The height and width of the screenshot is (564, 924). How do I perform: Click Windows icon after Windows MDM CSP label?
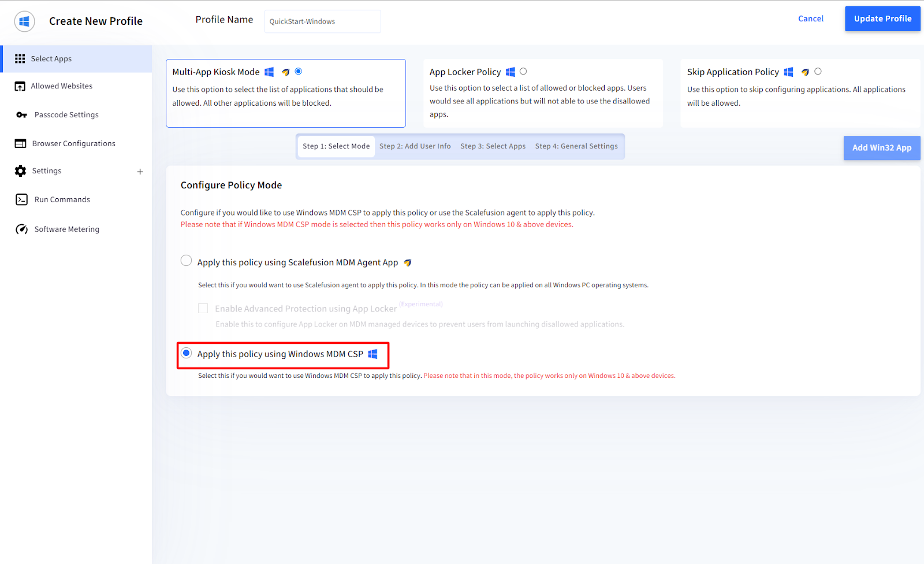click(x=372, y=354)
